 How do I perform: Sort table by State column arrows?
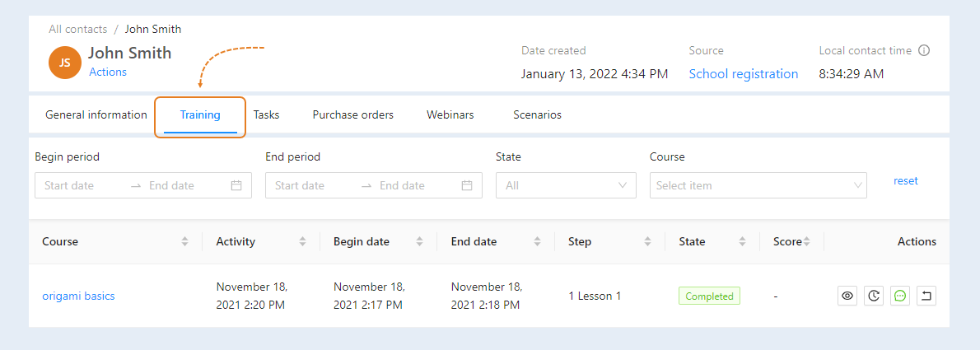click(x=743, y=241)
